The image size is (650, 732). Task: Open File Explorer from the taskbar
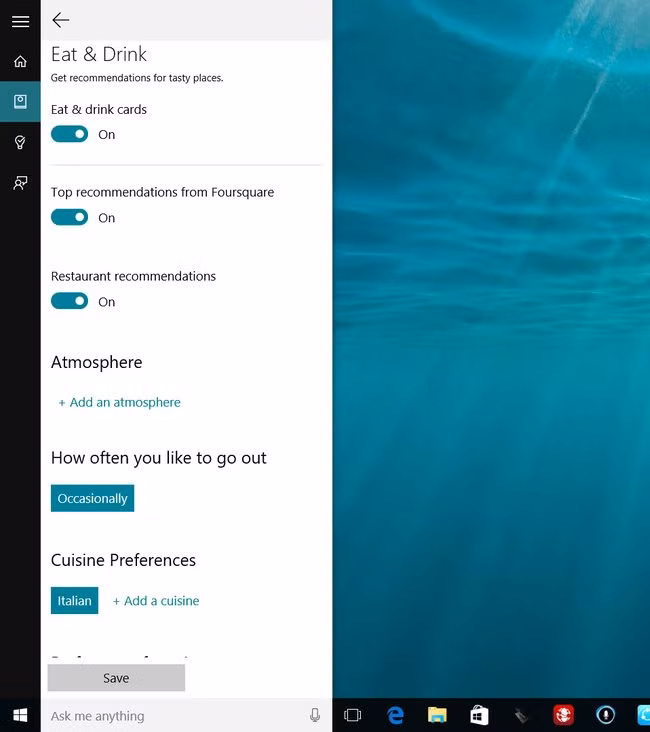tap(437, 715)
